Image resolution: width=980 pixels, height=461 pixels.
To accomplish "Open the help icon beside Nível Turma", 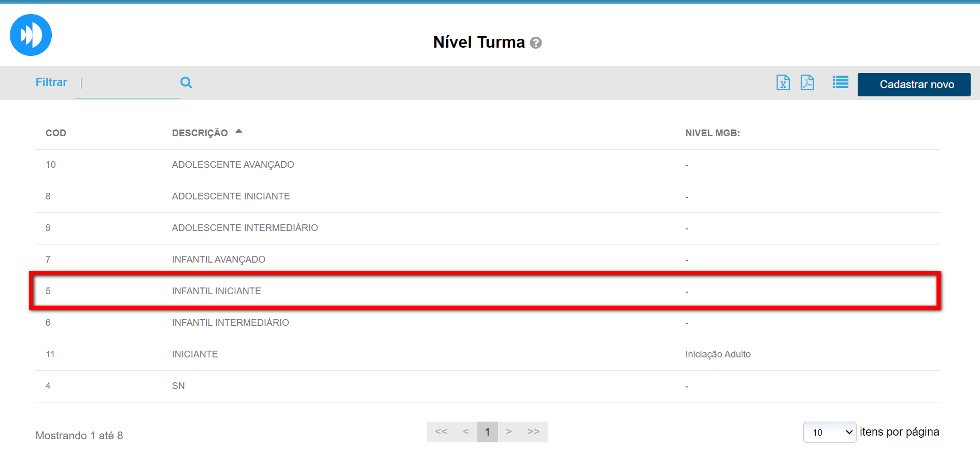I will coord(536,43).
